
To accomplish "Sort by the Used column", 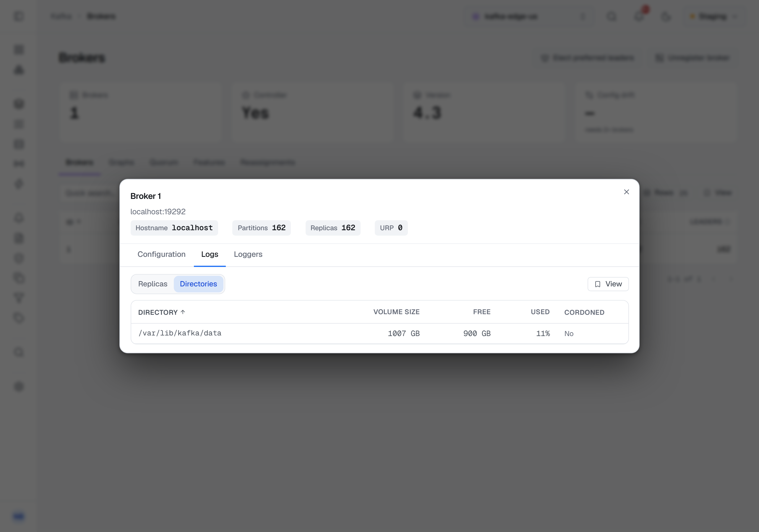I will pos(540,312).
